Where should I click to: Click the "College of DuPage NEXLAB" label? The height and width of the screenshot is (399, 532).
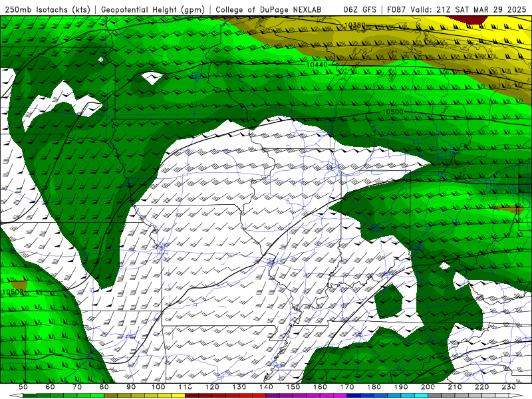(x=268, y=9)
